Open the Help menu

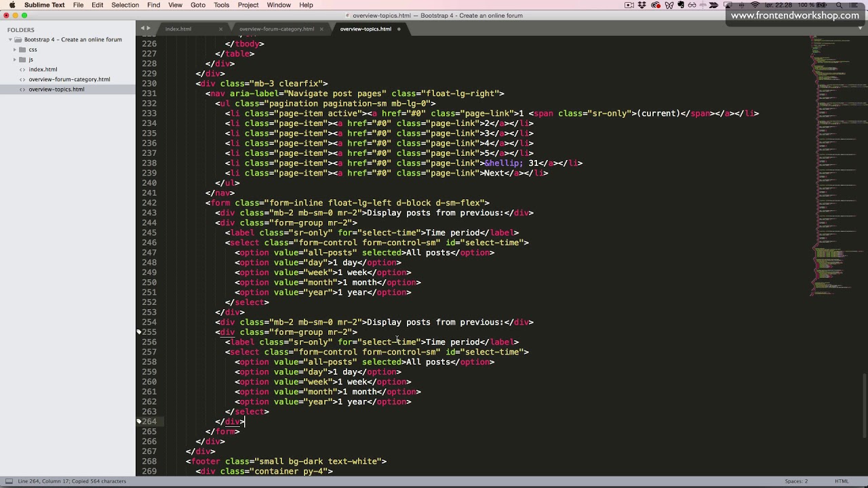coord(306,5)
